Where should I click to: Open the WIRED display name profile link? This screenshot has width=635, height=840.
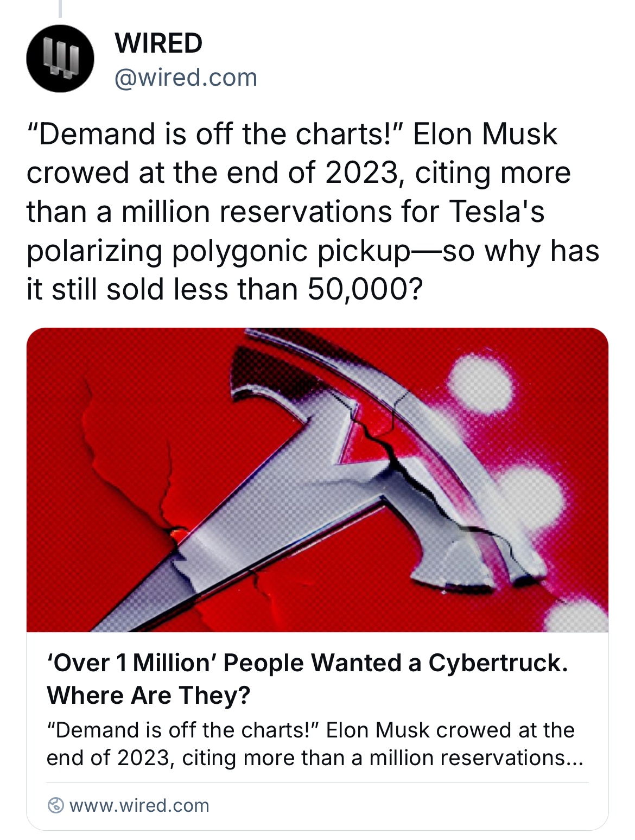point(158,43)
